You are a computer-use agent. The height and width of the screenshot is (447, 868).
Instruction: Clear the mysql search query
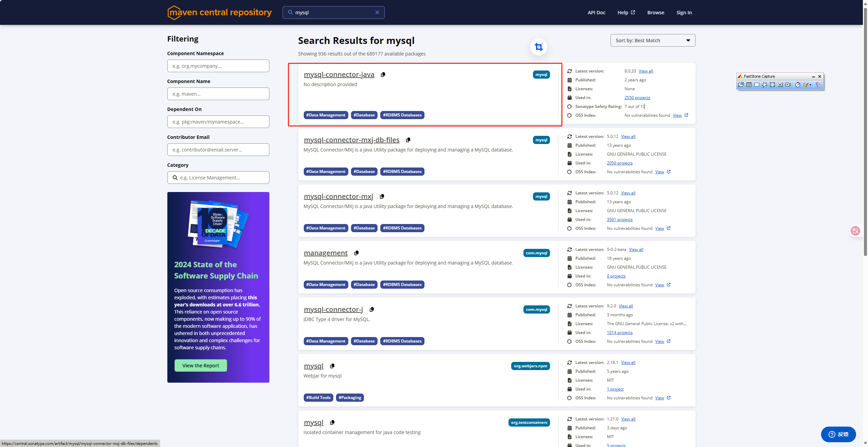377,12
